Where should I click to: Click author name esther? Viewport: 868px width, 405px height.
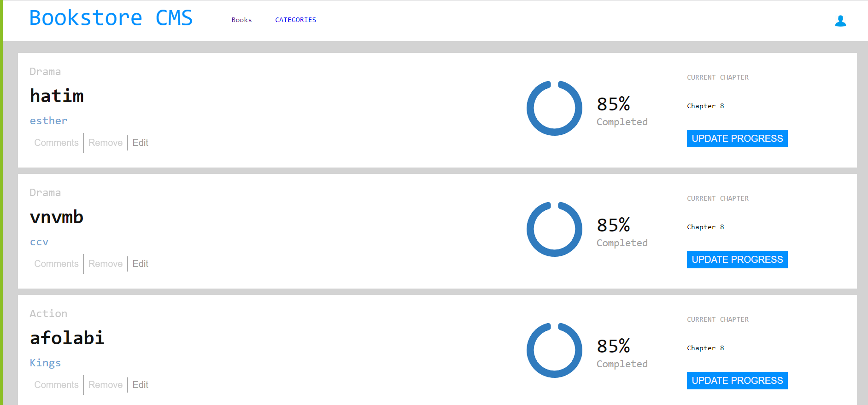tap(48, 121)
